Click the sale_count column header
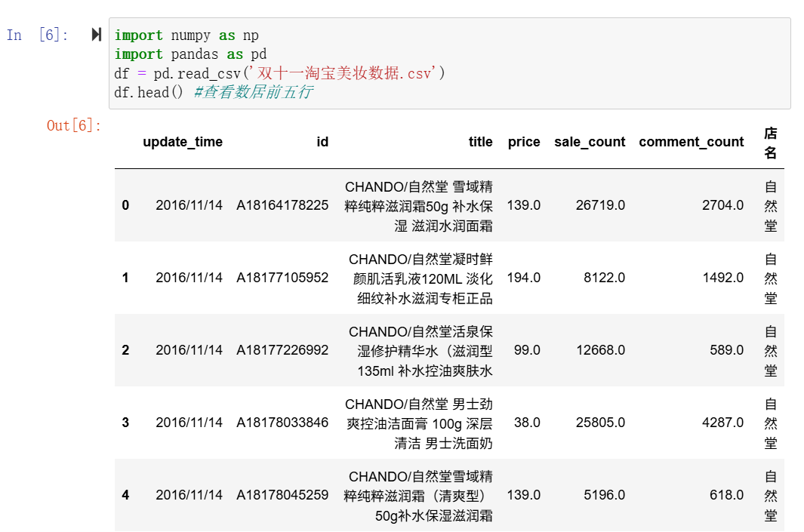This screenshot has height=532, width=804. click(x=590, y=142)
